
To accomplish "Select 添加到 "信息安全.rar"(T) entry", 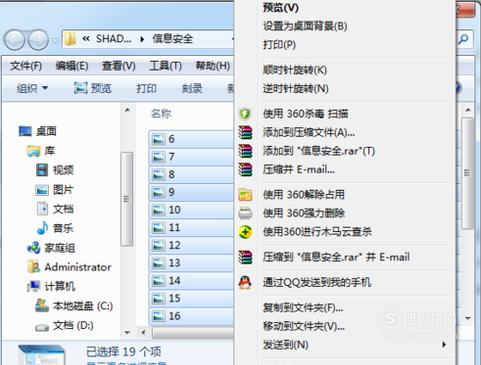I will click(x=345, y=151).
